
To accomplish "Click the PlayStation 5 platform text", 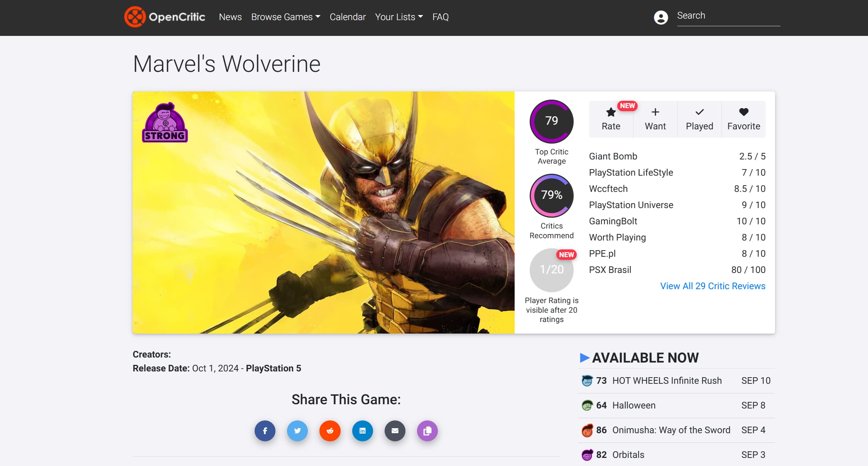I will [274, 368].
